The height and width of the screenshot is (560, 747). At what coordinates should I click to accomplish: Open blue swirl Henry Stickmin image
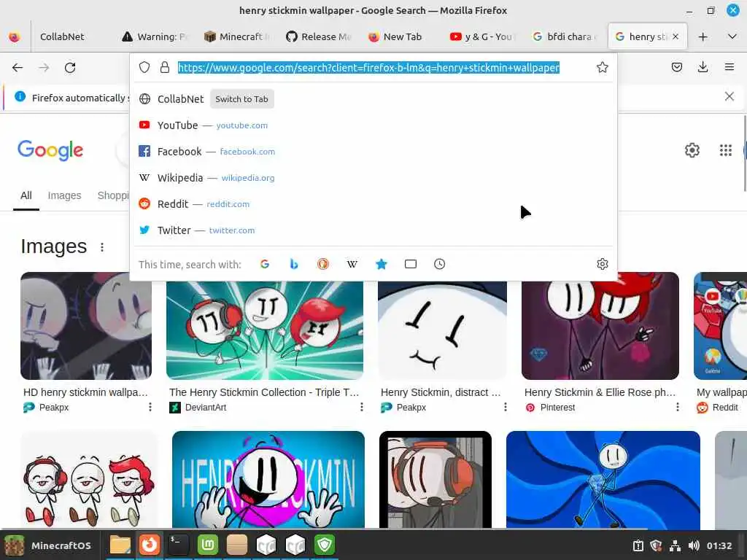click(x=603, y=480)
